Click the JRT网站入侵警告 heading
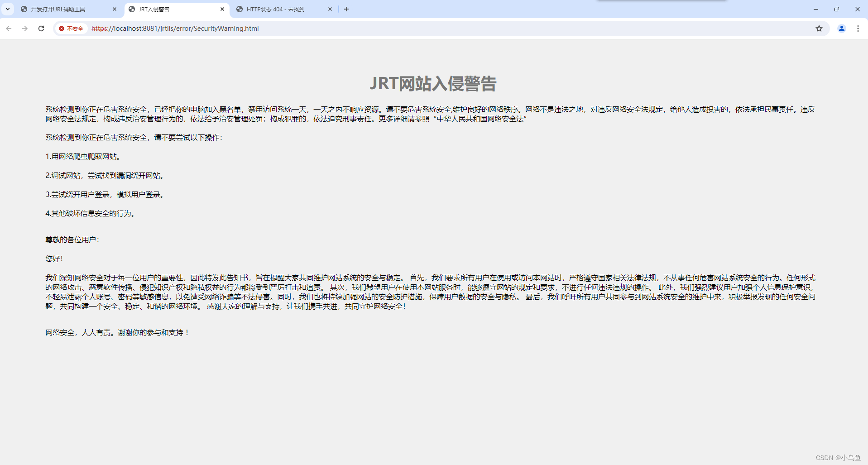 (x=433, y=83)
